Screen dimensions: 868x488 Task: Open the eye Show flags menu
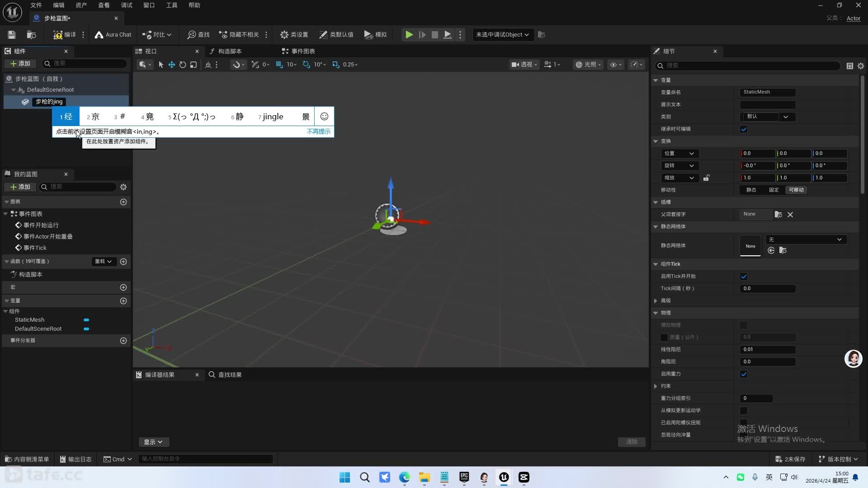616,65
